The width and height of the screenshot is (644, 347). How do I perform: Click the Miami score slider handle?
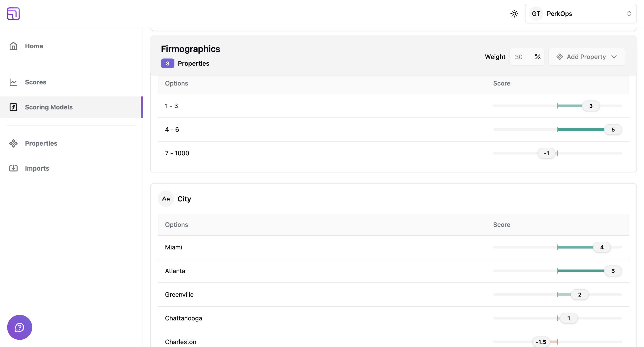click(602, 247)
